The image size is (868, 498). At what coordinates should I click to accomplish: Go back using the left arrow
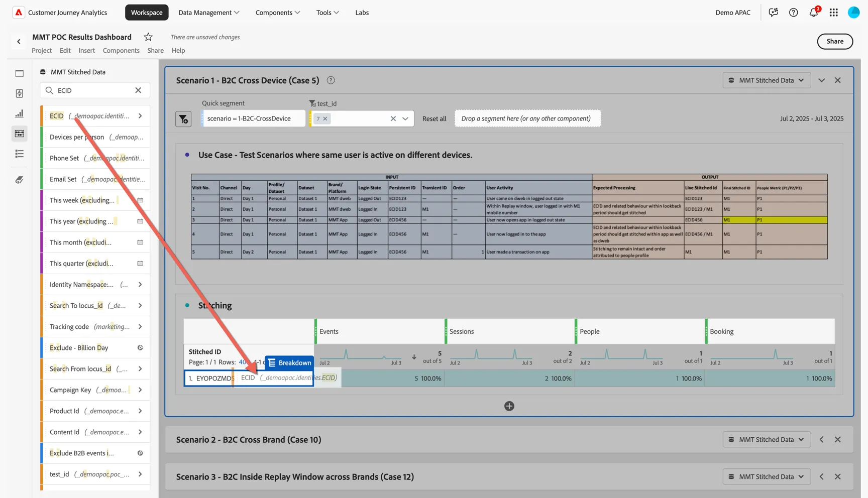pyautogui.click(x=19, y=42)
